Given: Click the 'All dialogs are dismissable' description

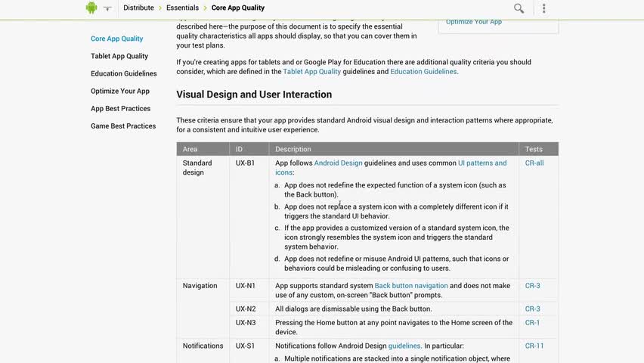Looking at the screenshot, I should pos(353,309).
